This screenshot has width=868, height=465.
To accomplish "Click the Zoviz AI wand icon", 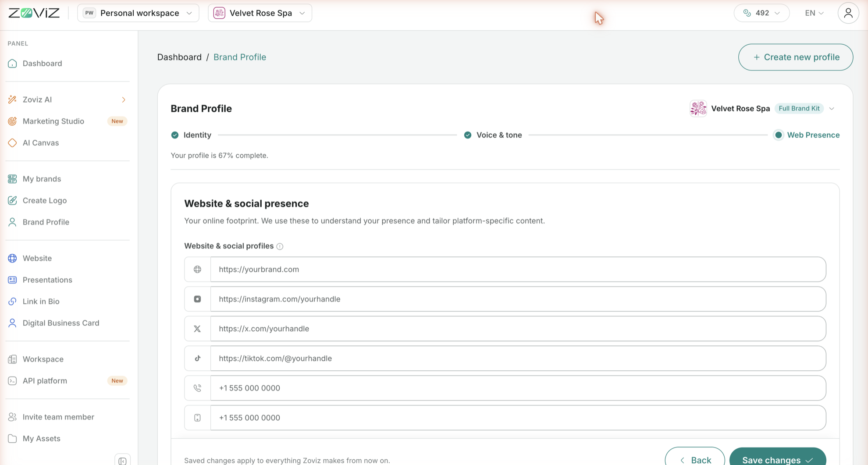I will [x=12, y=99].
